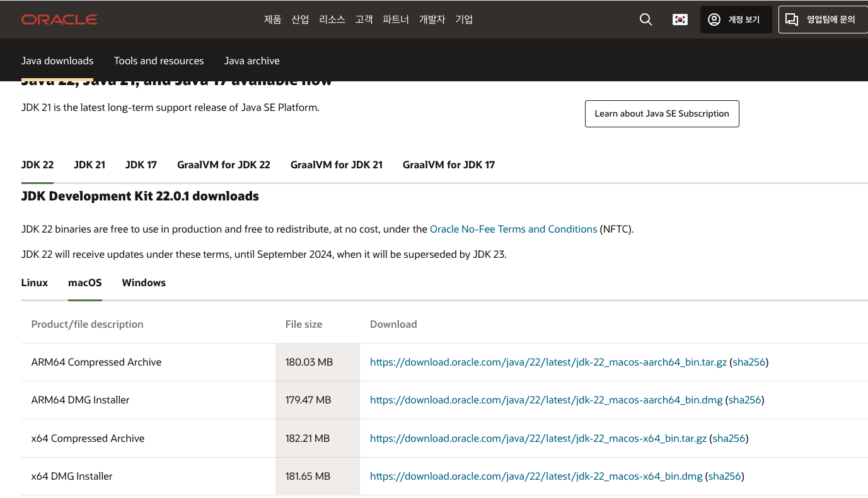Click the 181.65 MB file size
Viewport: 868px width, 498px height.
(308, 476)
